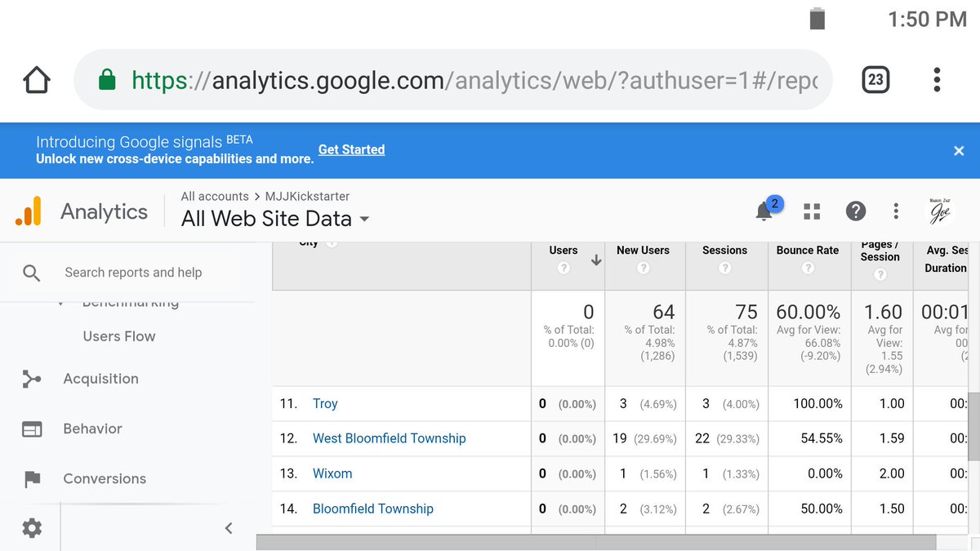Expand the Behavior section
Screen dimensions: 980x551
click(x=92, y=429)
